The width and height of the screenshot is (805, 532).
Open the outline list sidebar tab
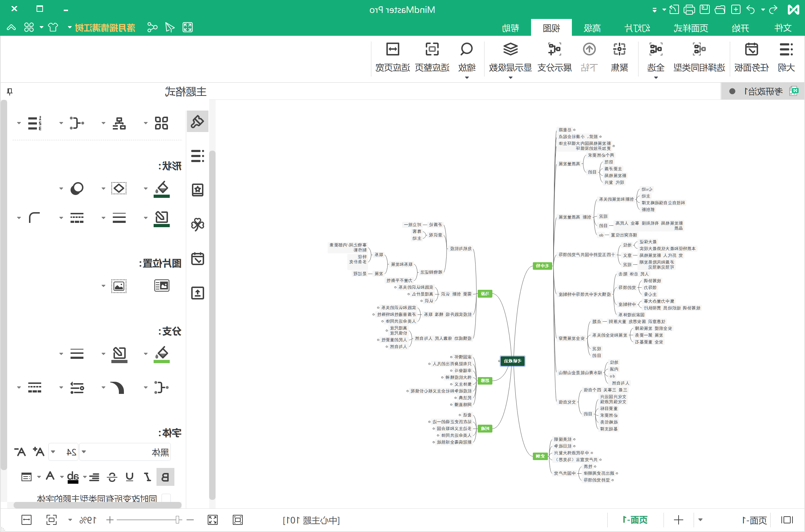[198, 156]
